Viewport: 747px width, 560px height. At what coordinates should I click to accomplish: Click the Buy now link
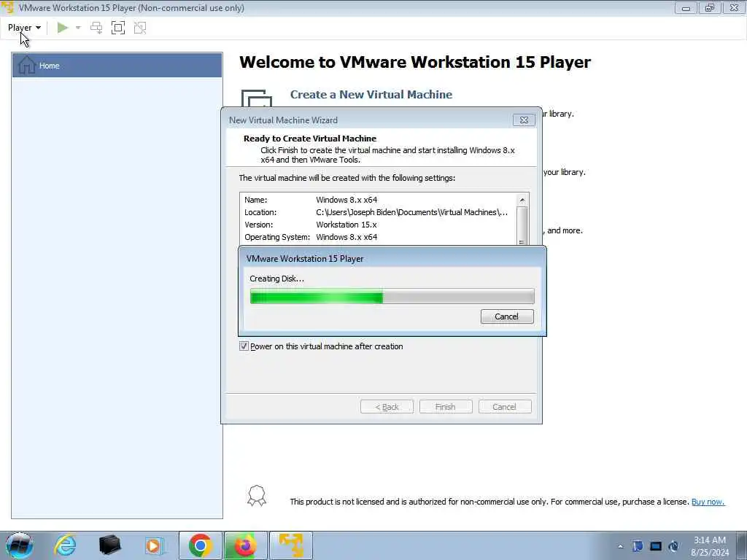(x=708, y=502)
